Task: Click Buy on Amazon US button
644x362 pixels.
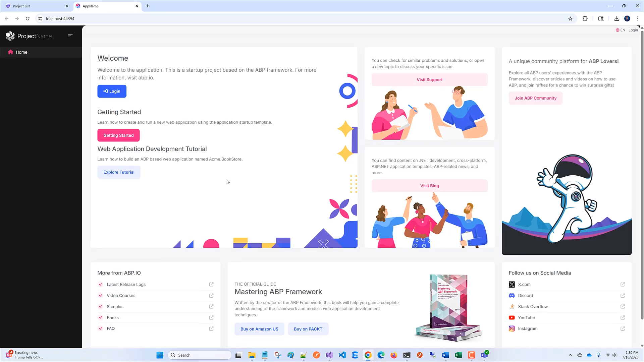Action: (259, 329)
